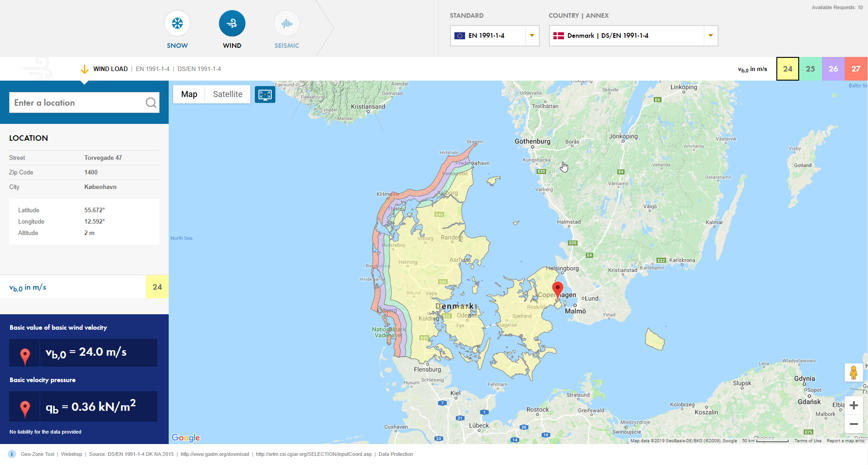Image resolution: width=868 pixels, height=465 pixels.
Task: Select the Wind load module
Action: tap(232, 23)
